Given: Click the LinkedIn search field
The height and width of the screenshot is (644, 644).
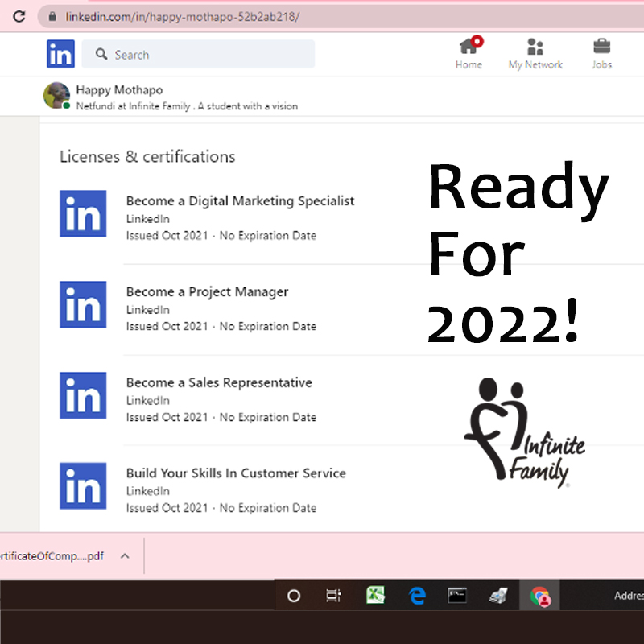Looking at the screenshot, I should point(198,54).
